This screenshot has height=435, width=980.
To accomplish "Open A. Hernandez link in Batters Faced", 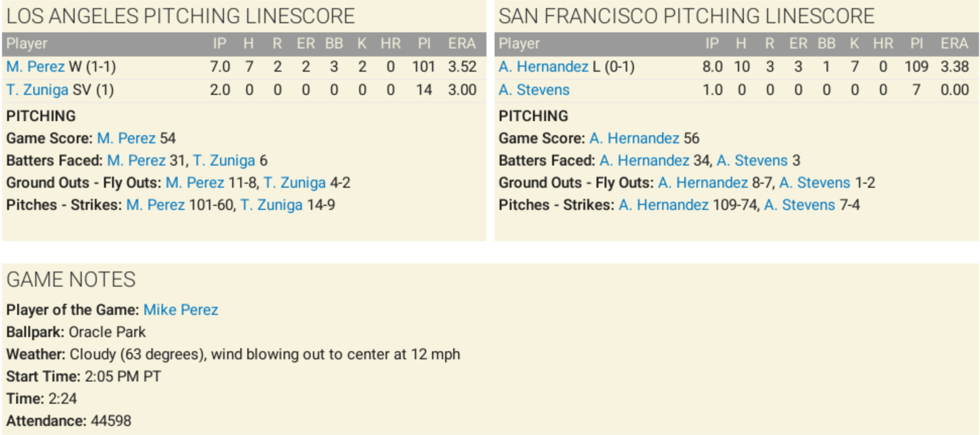I will point(644,160).
